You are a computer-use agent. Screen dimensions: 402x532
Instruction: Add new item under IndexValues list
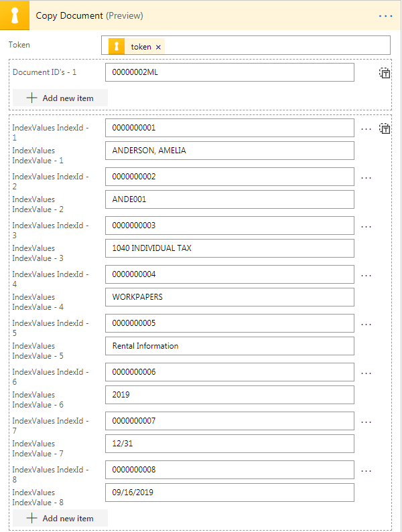coord(60,518)
